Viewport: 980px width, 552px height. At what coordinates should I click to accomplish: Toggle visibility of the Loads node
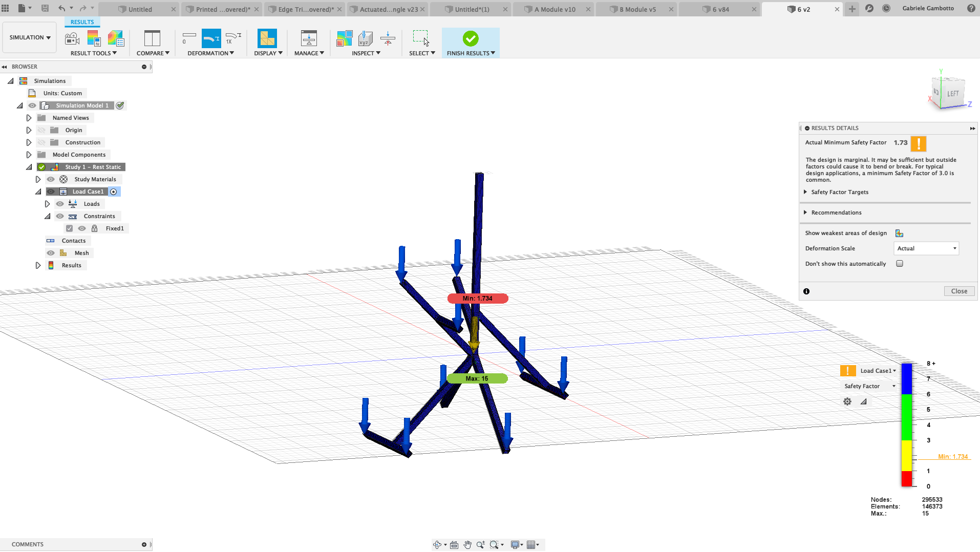point(60,203)
